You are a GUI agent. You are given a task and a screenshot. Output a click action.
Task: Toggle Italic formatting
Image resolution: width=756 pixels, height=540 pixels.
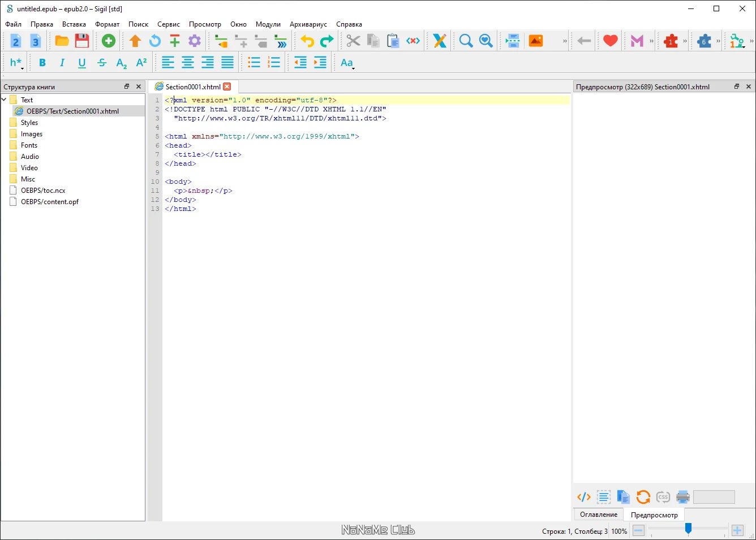point(62,63)
